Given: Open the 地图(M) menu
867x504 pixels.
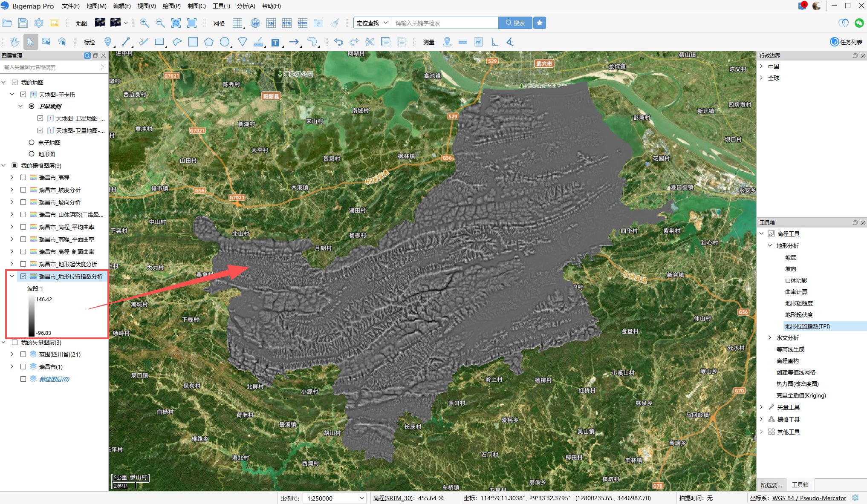Looking at the screenshot, I should pyautogui.click(x=96, y=6).
